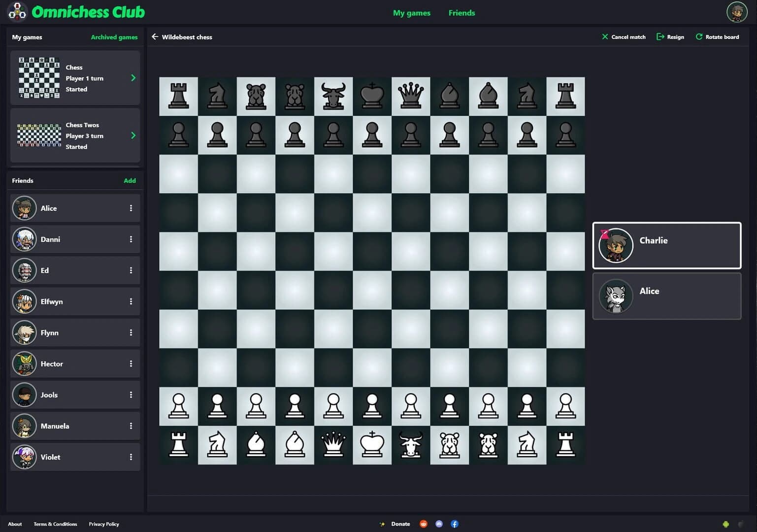757x532 pixels.
Task: Select the black queen piece
Action: click(x=411, y=96)
